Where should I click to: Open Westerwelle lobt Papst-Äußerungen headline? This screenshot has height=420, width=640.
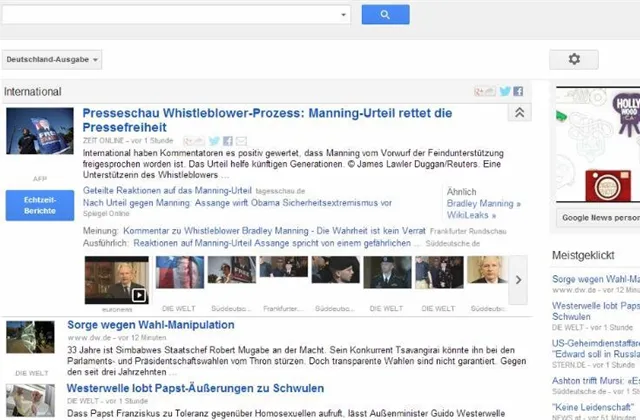tap(195, 388)
